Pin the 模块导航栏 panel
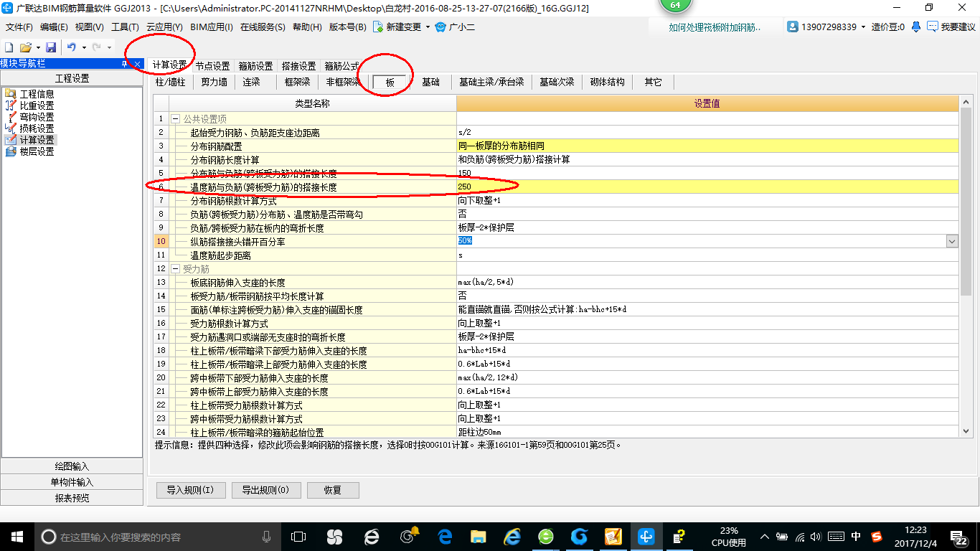The width and height of the screenshot is (980, 551). pos(124,64)
